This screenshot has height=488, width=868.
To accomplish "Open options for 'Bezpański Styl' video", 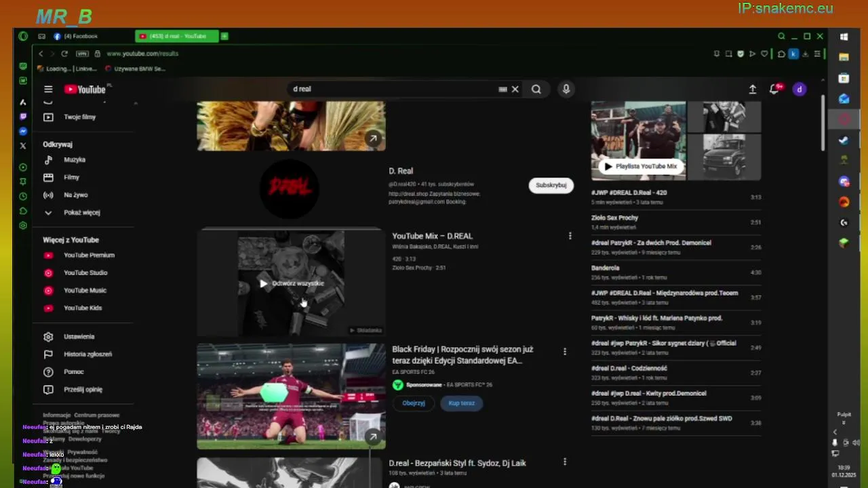I will [564, 462].
